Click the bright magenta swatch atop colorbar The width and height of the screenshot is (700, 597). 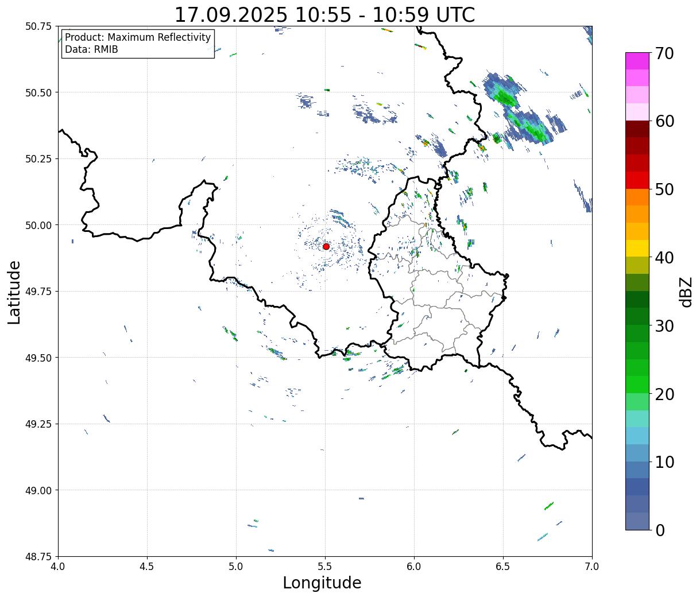tap(637, 61)
